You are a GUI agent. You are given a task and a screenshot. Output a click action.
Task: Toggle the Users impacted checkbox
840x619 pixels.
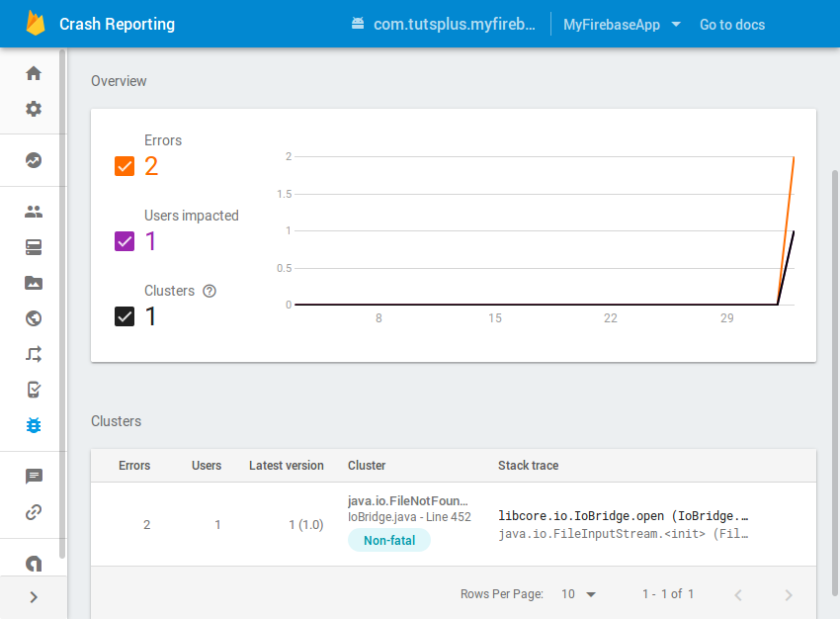click(125, 241)
